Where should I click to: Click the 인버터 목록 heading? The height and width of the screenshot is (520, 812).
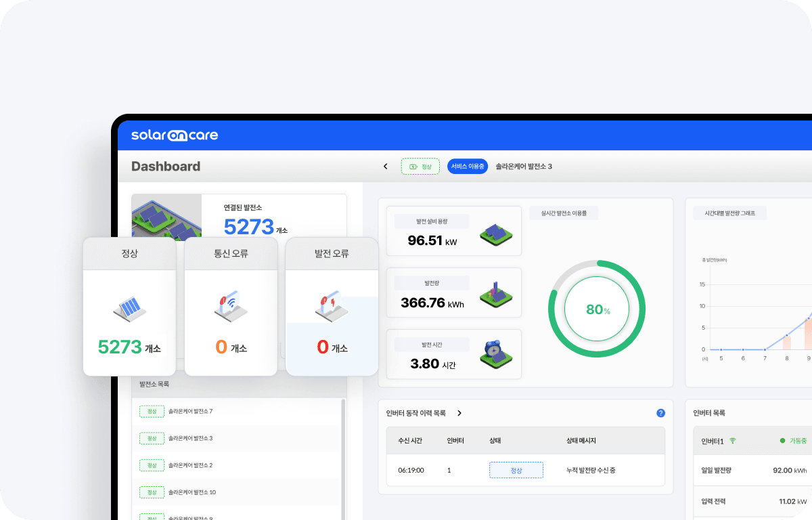click(709, 413)
